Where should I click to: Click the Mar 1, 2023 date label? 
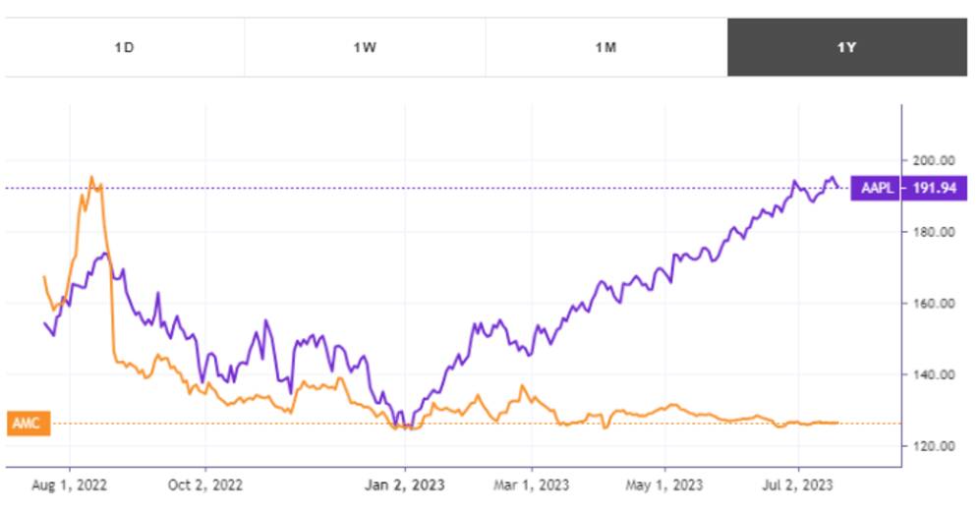pos(532,484)
